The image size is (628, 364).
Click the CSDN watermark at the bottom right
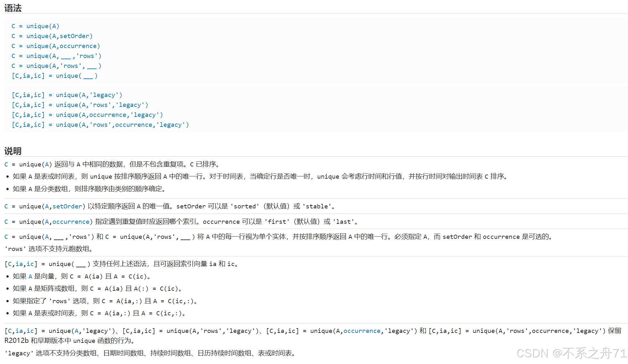[x=571, y=353]
